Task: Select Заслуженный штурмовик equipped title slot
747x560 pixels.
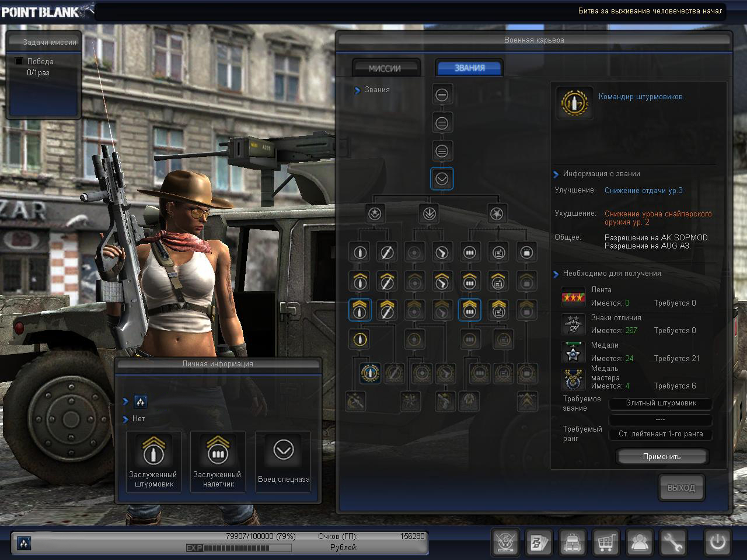Action: coord(153,461)
